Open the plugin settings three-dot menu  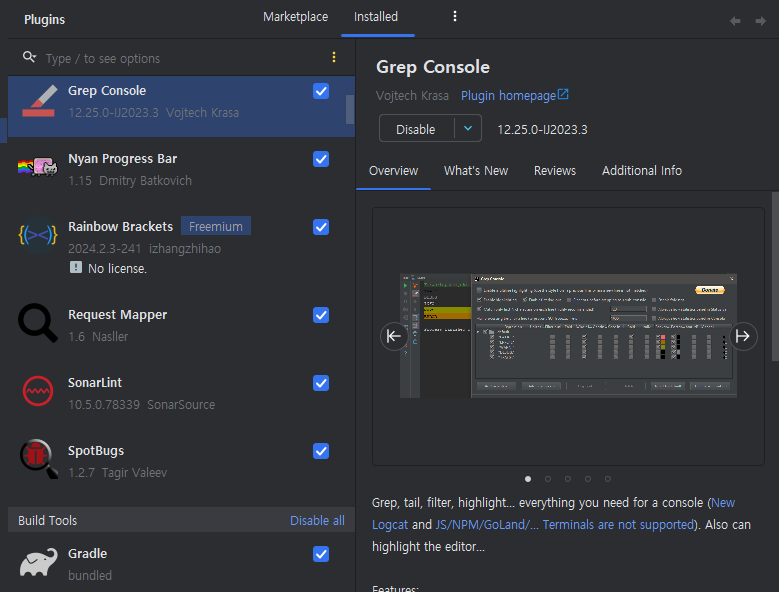point(455,16)
